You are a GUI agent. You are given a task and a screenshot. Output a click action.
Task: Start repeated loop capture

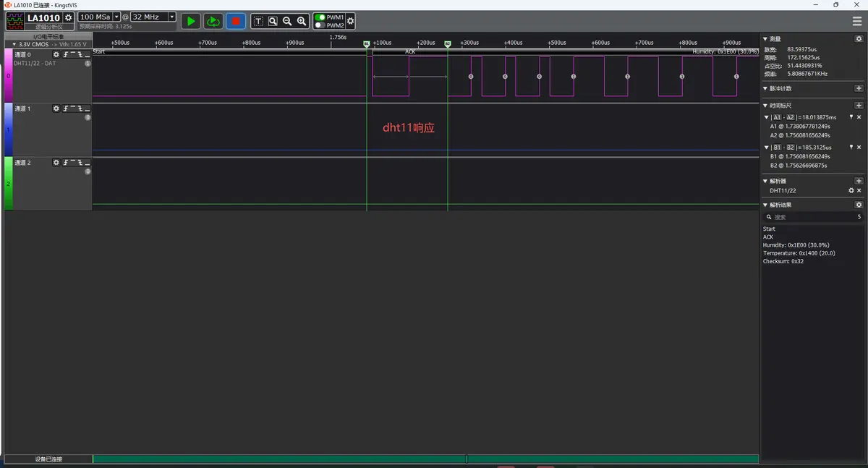(x=213, y=21)
